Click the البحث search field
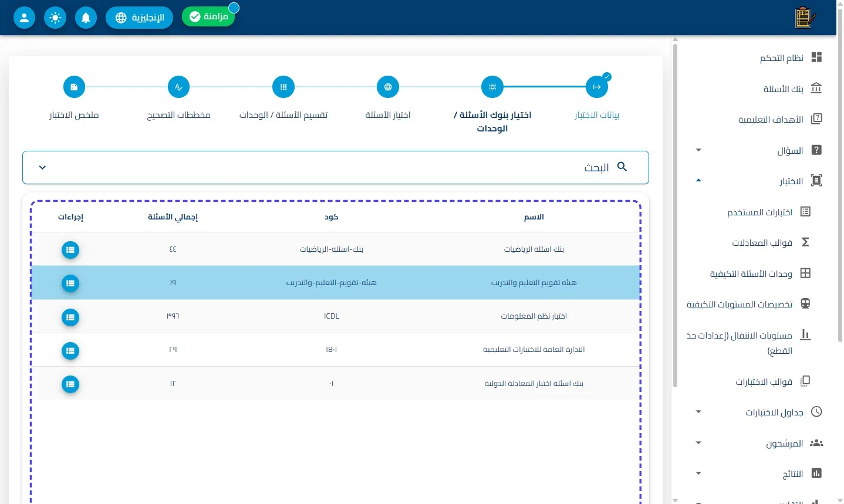The height and width of the screenshot is (504, 844). tap(336, 167)
